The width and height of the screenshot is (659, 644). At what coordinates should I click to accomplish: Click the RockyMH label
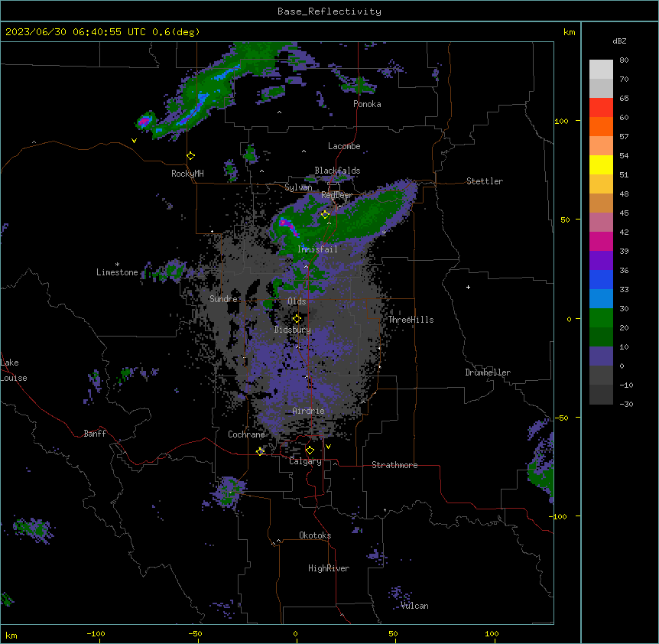click(x=187, y=174)
